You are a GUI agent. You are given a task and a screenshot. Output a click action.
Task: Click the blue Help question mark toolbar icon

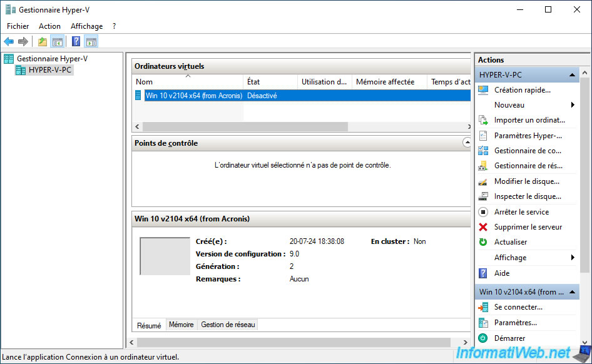pyautogui.click(x=76, y=41)
